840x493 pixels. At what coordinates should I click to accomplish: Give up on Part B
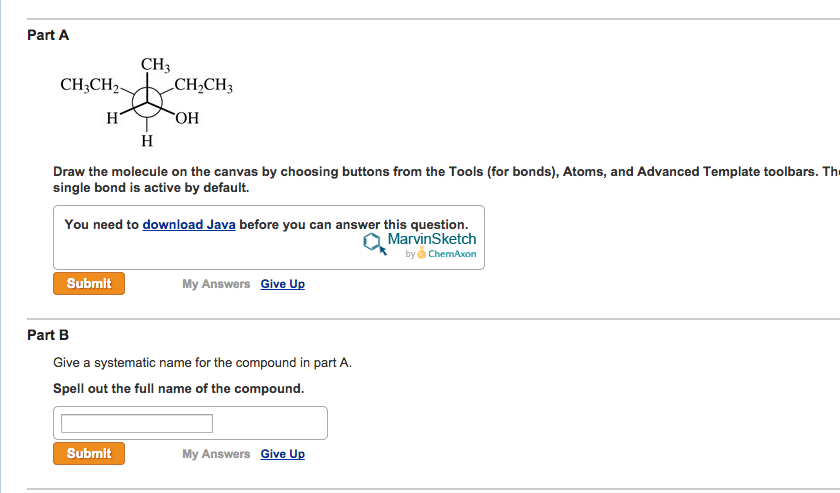point(282,454)
